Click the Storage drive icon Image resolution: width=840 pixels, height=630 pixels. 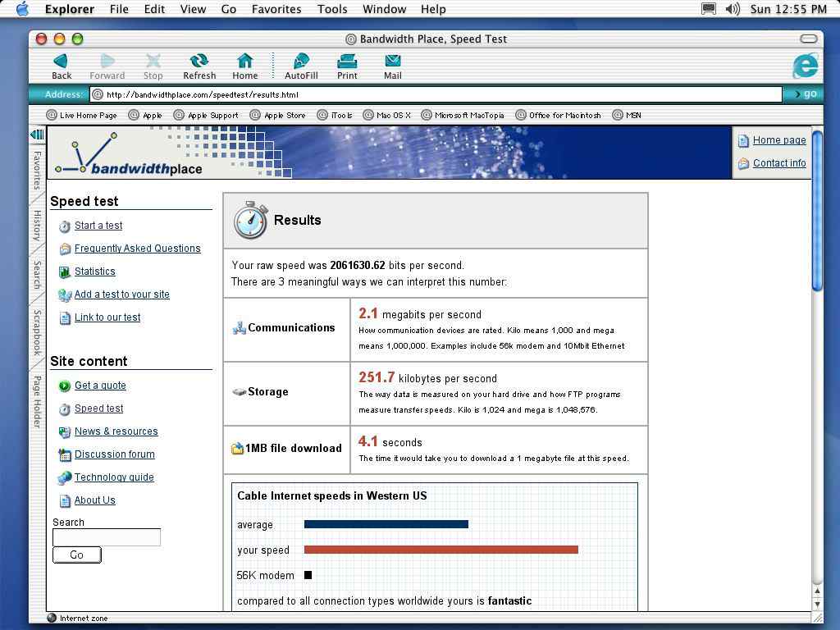click(239, 391)
